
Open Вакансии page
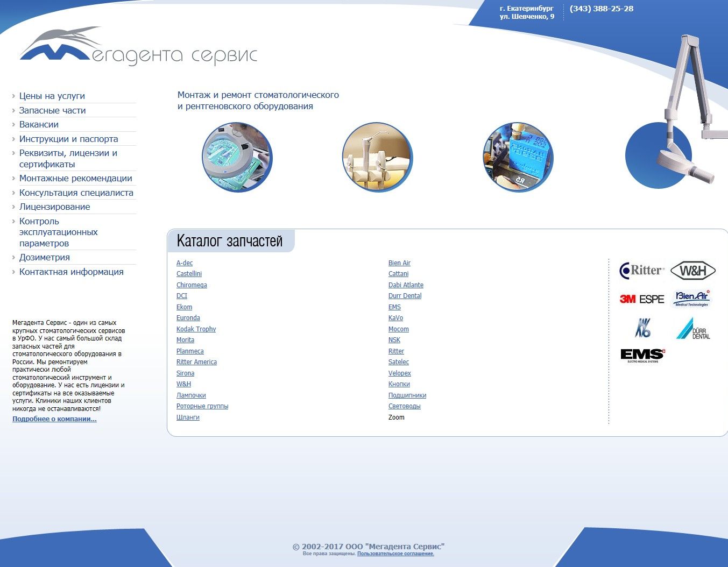click(39, 124)
